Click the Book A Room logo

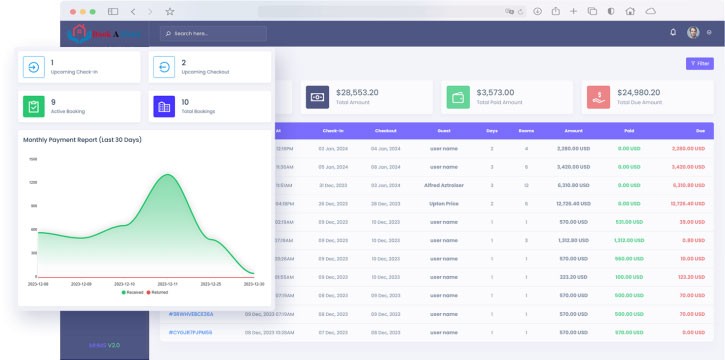[104, 34]
